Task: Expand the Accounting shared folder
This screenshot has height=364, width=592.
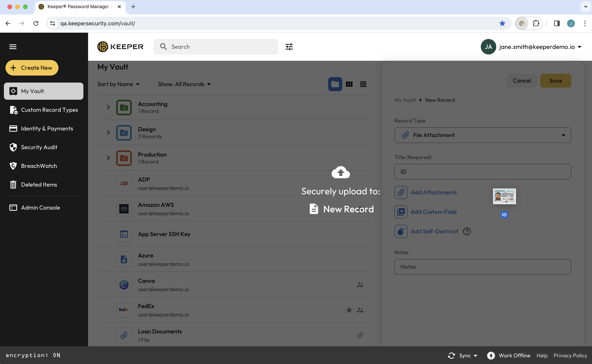Action: pyautogui.click(x=108, y=107)
